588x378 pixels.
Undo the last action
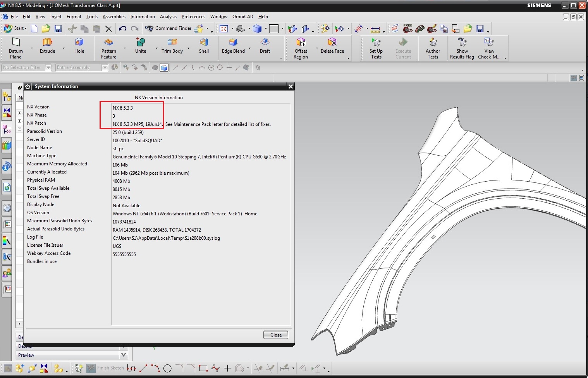[x=122, y=28]
